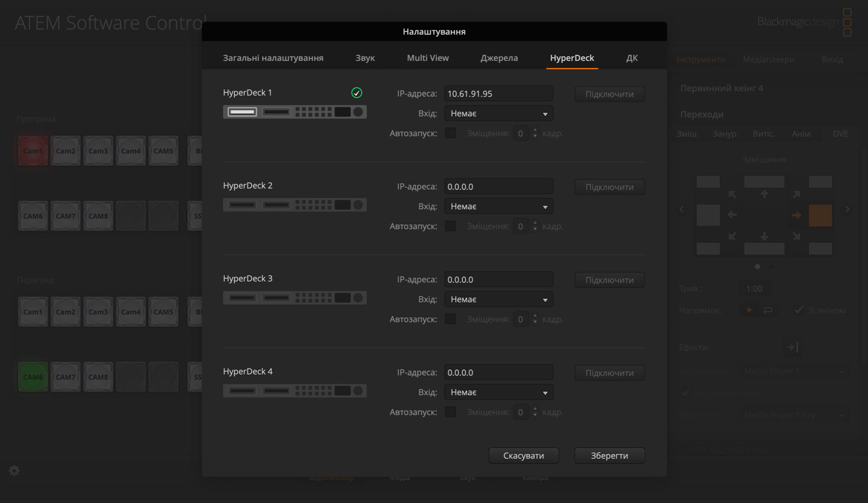Enable Autostart checkbox for HyperDeck 3

point(450,319)
